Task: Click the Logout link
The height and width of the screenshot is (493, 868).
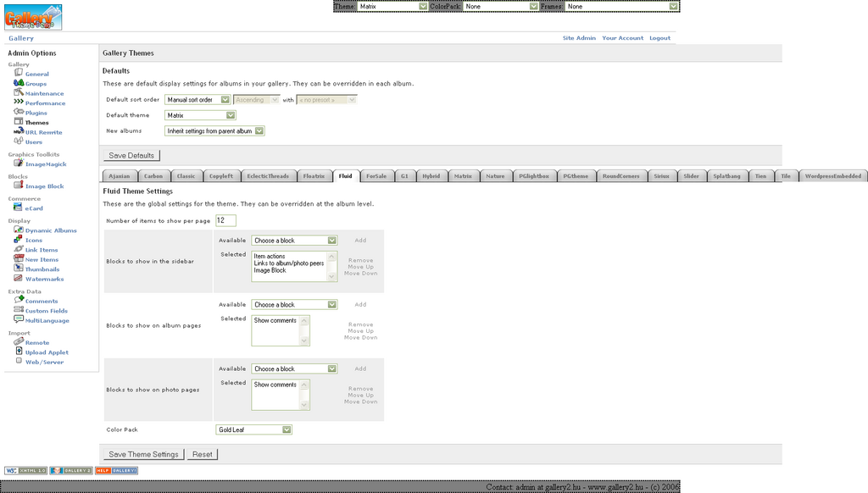Action: (x=659, y=38)
